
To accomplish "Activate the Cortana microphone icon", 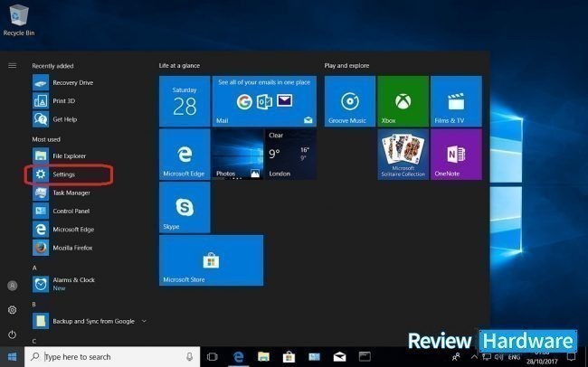I will tap(190, 356).
